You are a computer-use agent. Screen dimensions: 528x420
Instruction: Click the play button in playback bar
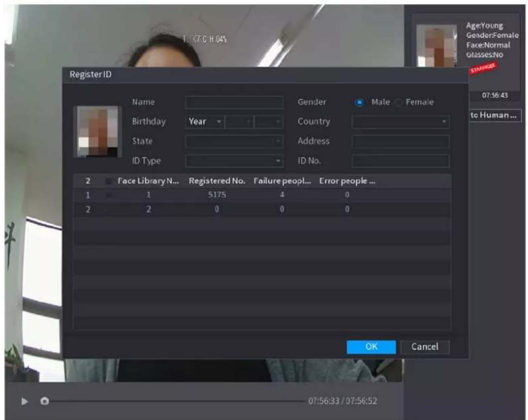pyautogui.click(x=24, y=401)
